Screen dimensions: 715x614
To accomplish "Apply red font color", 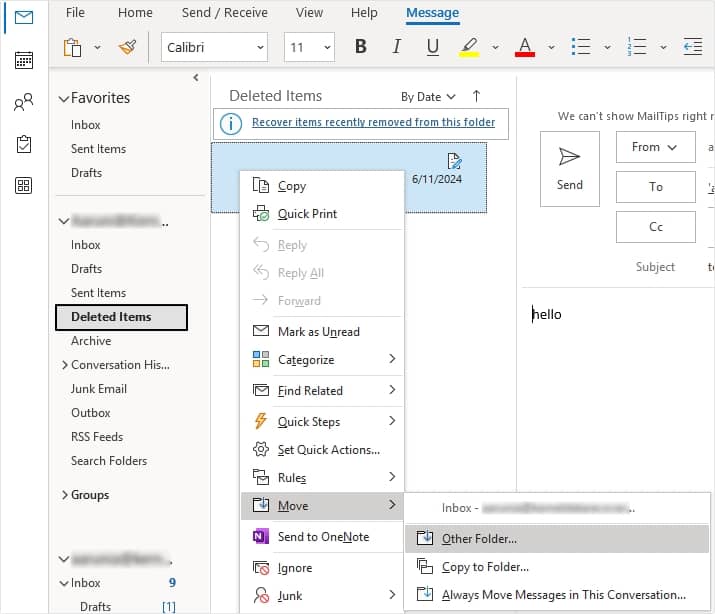I will click(x=525, y=47).
